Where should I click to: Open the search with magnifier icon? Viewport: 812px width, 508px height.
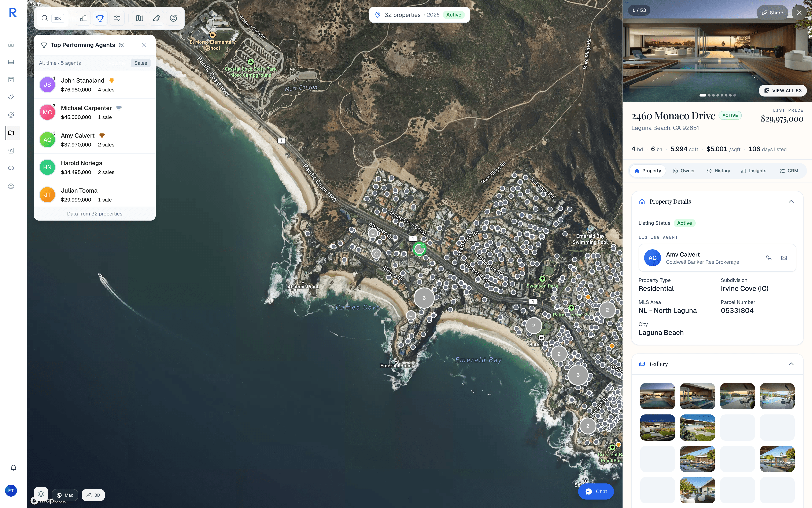[x=44, y=18]
